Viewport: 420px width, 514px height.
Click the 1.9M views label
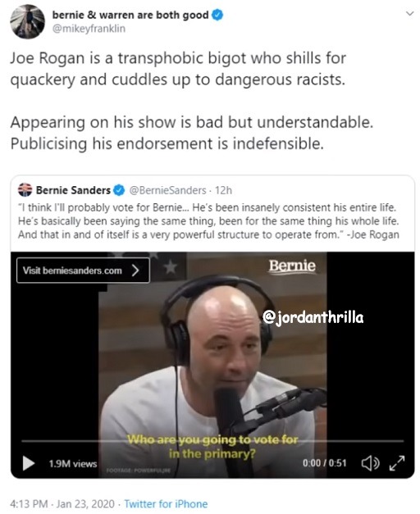pyautogui.click(x=73, y=463)
